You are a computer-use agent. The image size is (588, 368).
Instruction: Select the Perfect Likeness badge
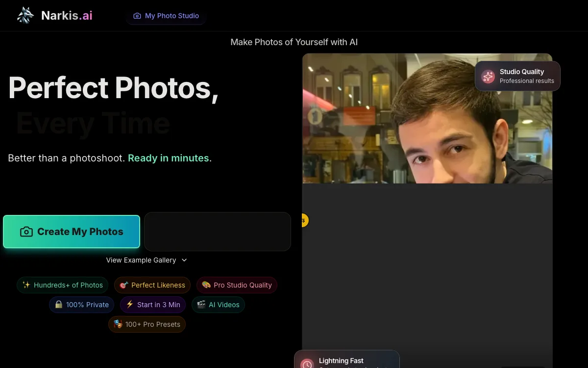click(152, 285)
